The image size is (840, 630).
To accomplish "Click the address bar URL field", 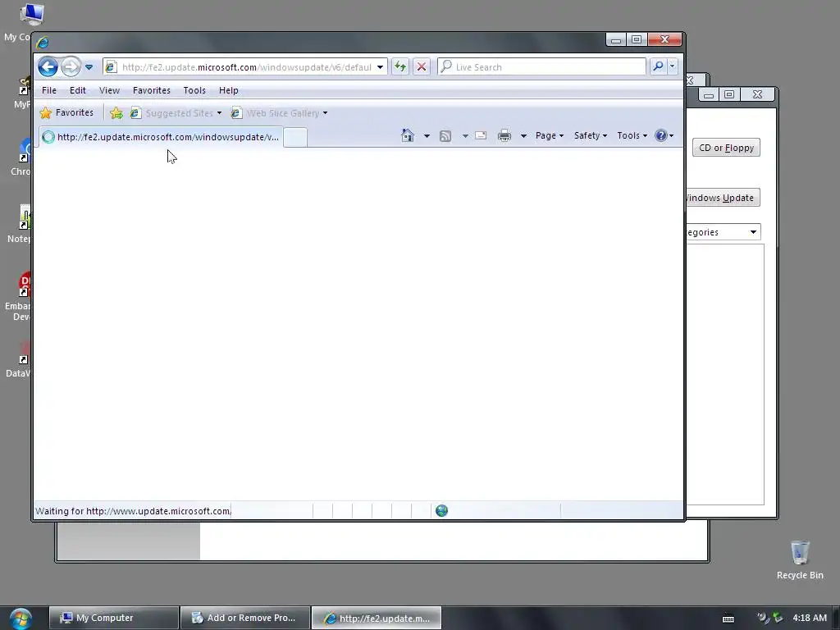I will [245, 67].
